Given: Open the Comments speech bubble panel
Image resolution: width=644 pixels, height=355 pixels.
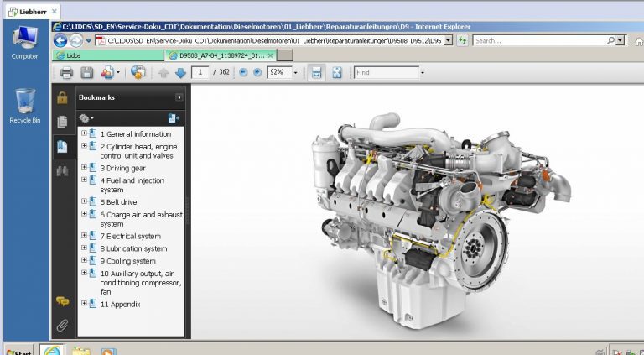Looking at the screenshot, I should (62, 300).
